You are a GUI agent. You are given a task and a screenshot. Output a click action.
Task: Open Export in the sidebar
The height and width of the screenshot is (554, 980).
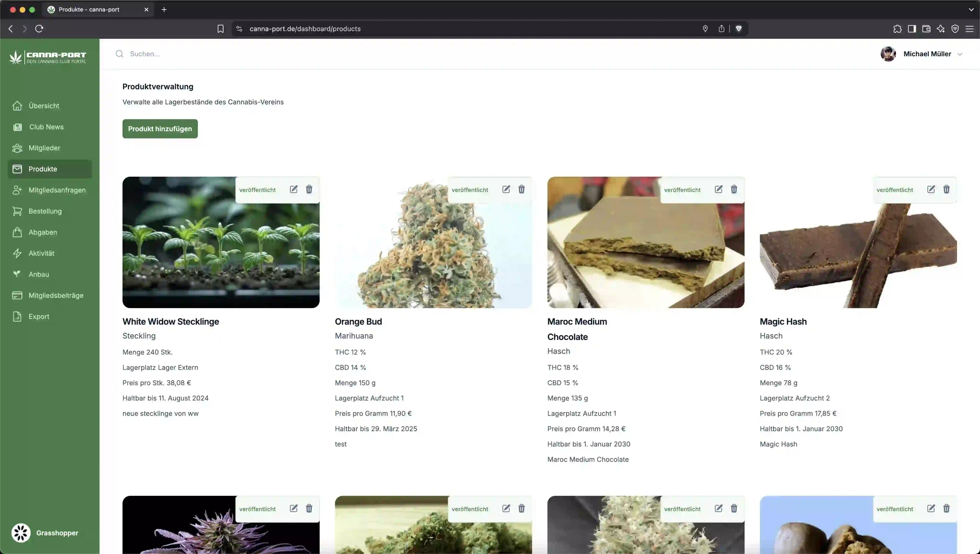(x=50, y=316)
